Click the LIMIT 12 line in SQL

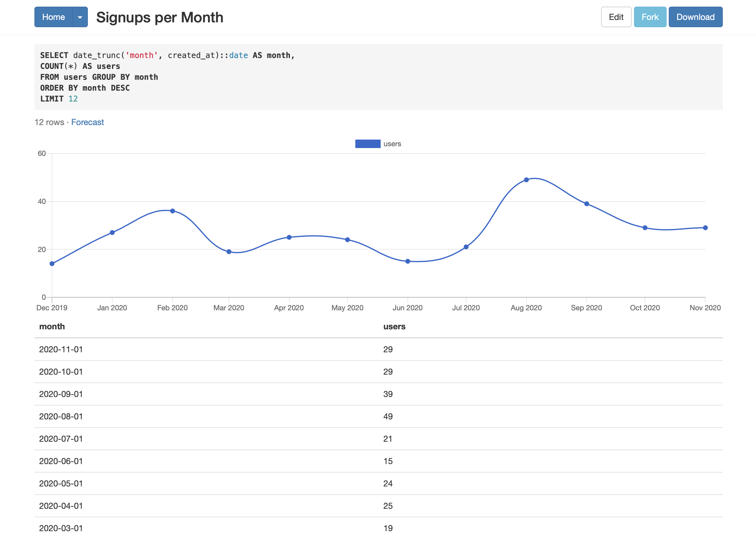[59, 99]
